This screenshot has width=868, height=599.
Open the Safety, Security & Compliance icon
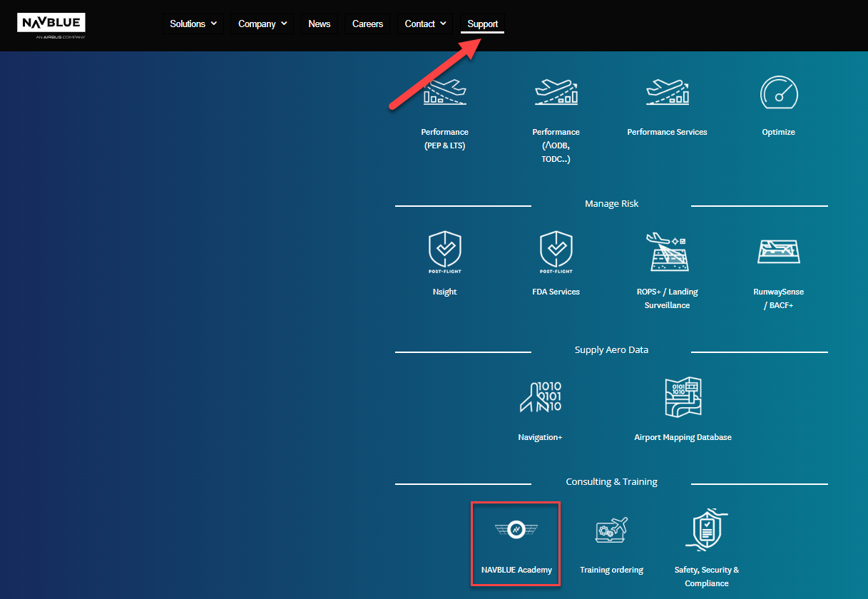(x=707, y=530)
